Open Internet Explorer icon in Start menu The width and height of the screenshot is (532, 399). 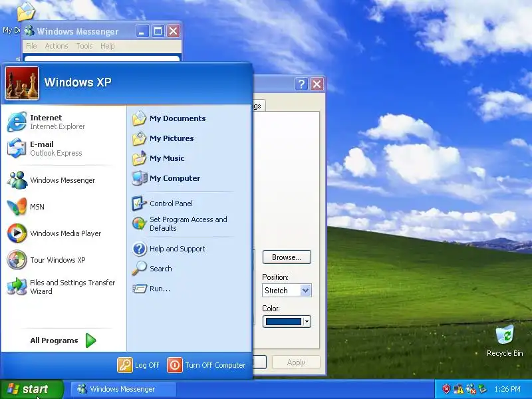click(x=17, y=122)
